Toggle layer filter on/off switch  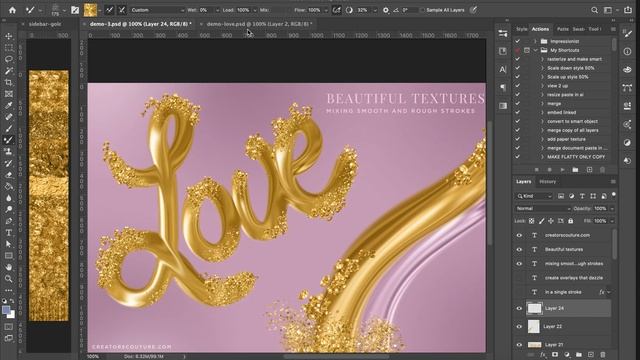(x=613, y=195)
